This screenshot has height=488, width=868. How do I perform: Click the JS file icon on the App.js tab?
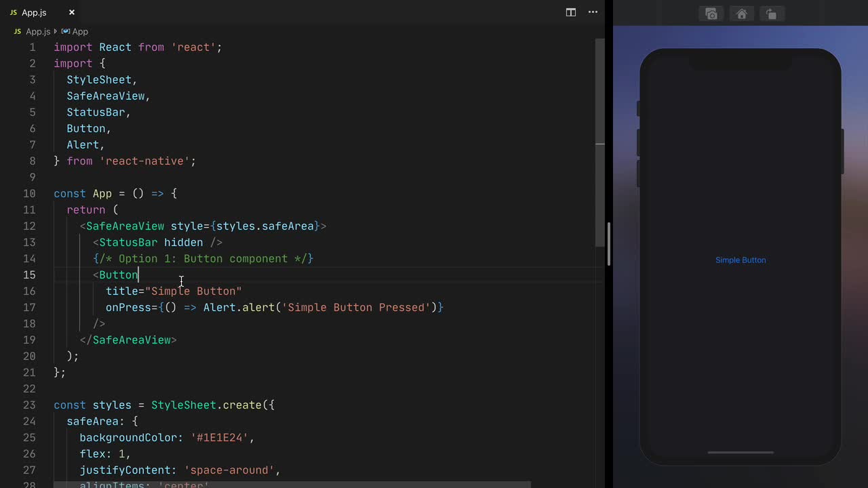(15, 12)
